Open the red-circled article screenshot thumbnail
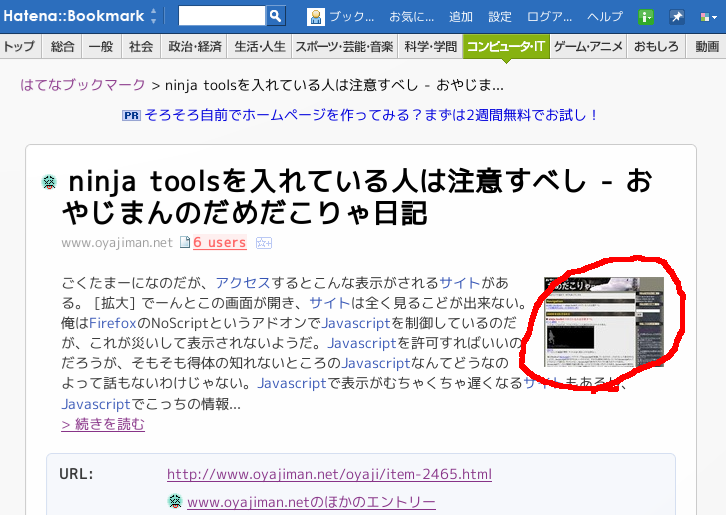The image size is (726, 515). [602, 322]
